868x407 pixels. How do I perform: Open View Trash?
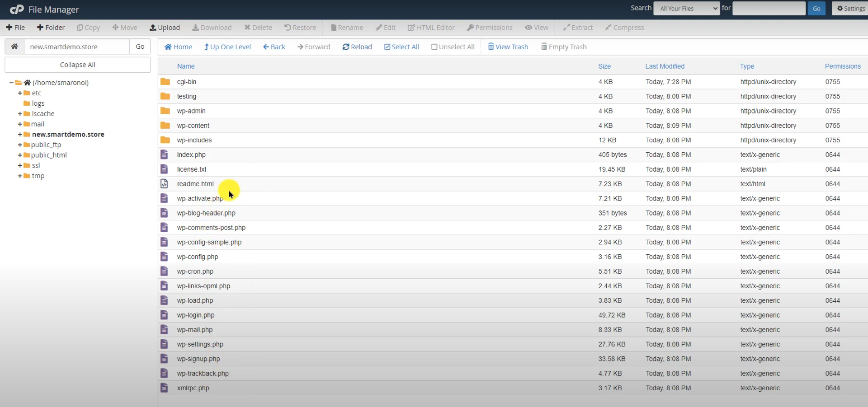(508, 47)
